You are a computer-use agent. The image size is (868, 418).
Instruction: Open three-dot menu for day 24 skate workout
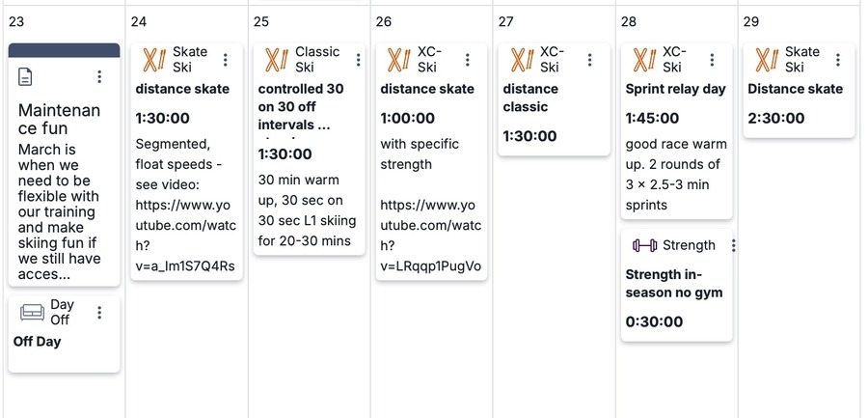point(225,60)
